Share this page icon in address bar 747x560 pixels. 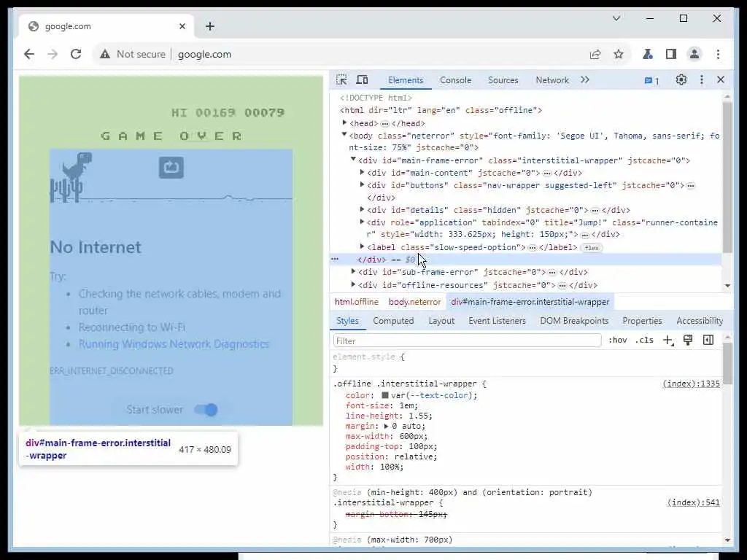(x=595, y=54)
